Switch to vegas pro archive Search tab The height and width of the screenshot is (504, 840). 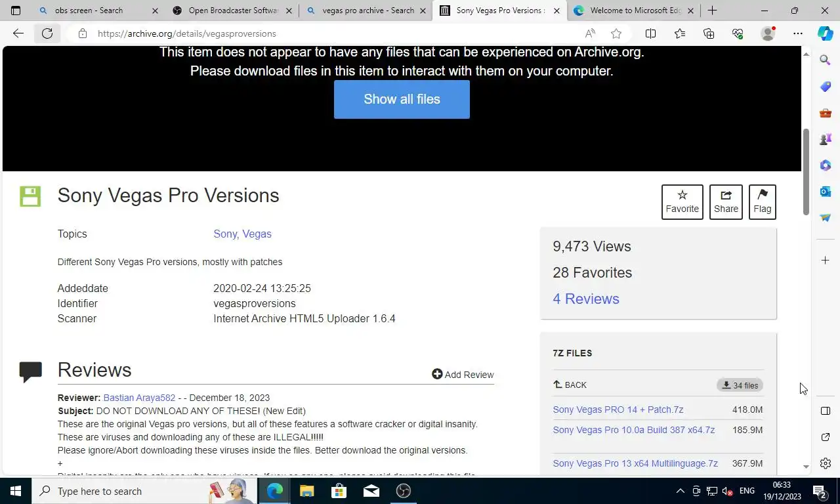click(x=367, y=10)
